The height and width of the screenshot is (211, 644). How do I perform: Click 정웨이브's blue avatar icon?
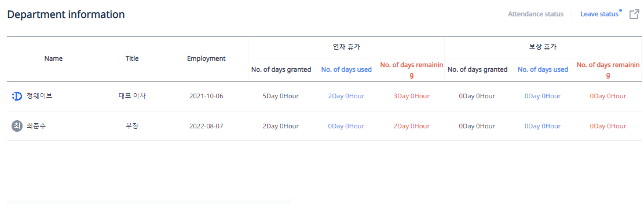[x=17, y=97]
